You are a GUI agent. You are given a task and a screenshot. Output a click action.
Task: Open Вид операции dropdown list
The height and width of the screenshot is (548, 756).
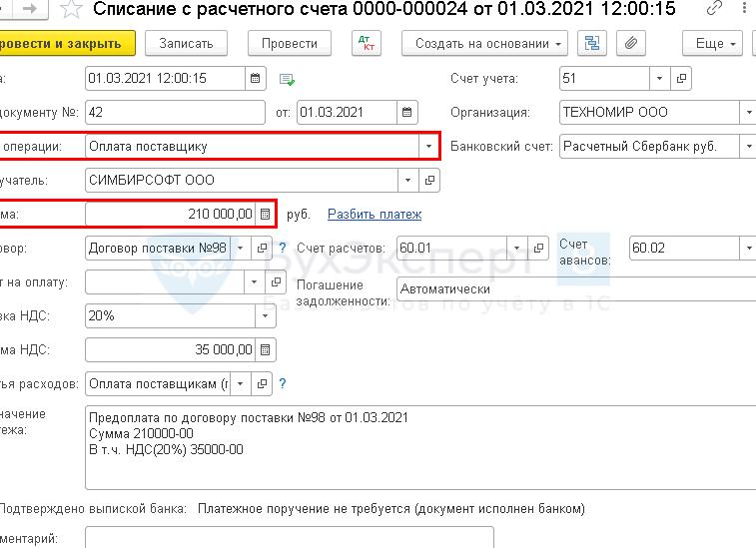point(428,146)
